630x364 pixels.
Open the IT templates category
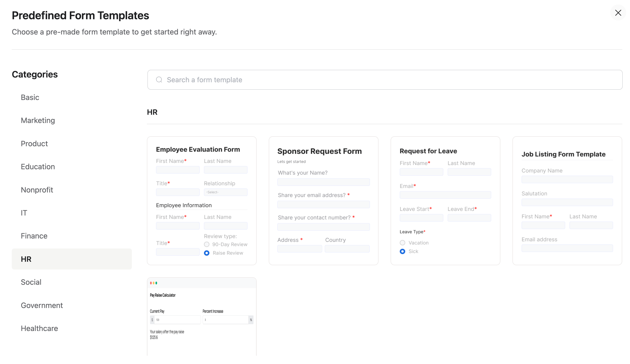tap(24, 213)
